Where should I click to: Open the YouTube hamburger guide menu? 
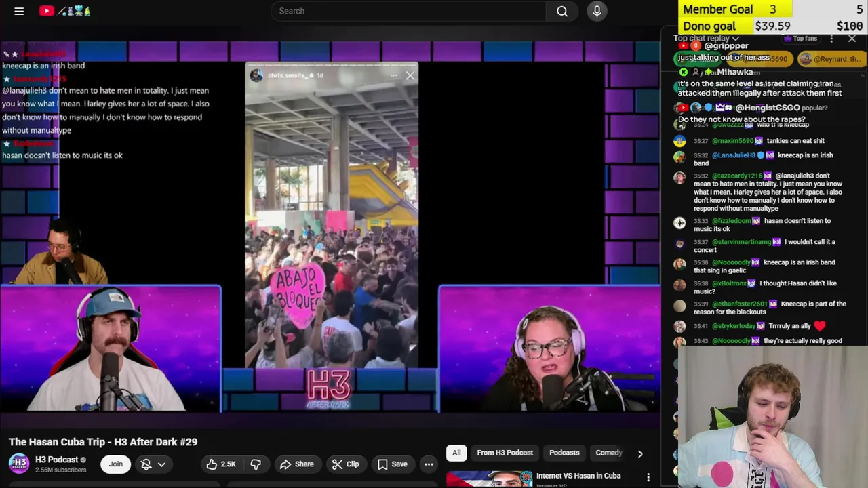click(x=19, y=11)
